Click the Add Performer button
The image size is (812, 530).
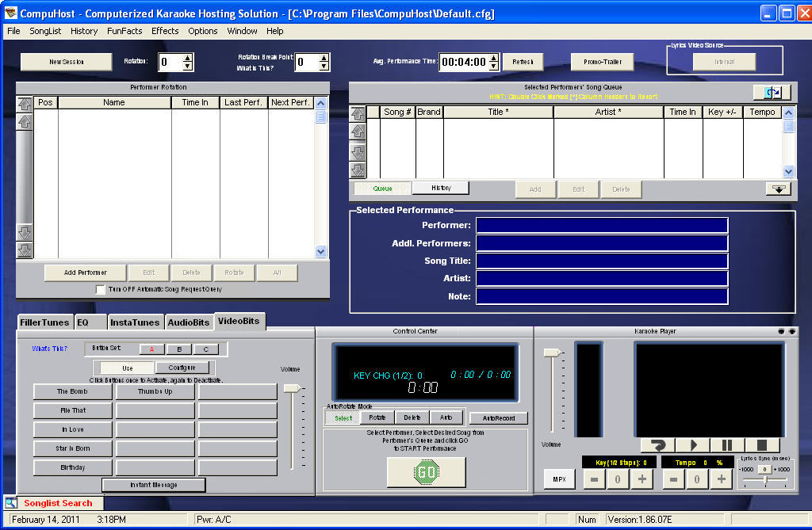coord(86,273)
